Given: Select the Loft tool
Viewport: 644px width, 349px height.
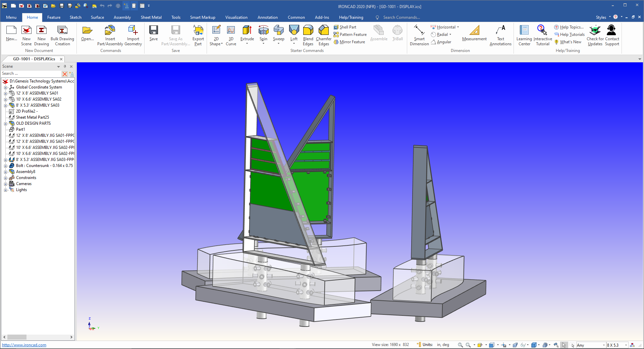Looking at the screenshot, I should pos(294,34).
